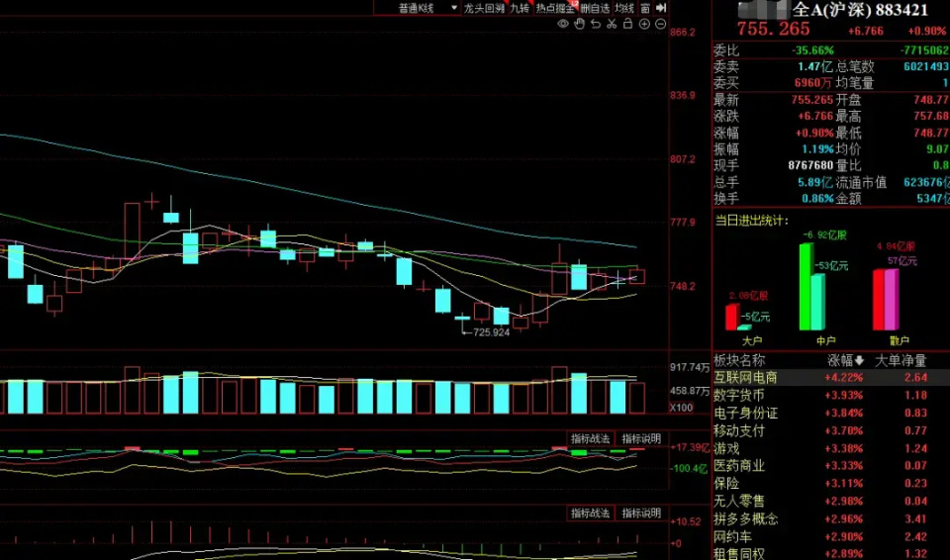Click the 866.2 price axis label

pos(683,32)
